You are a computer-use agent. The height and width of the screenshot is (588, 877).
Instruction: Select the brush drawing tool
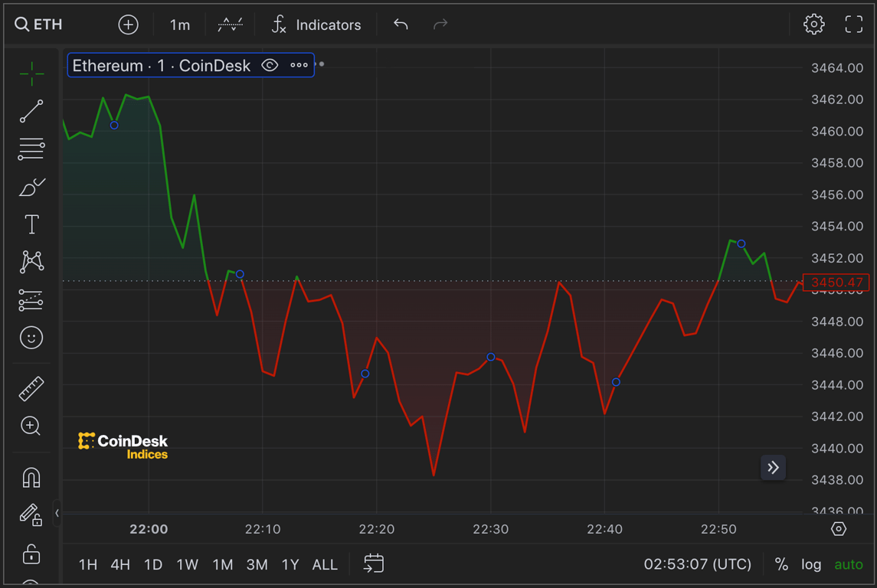[x=31, y=188]
